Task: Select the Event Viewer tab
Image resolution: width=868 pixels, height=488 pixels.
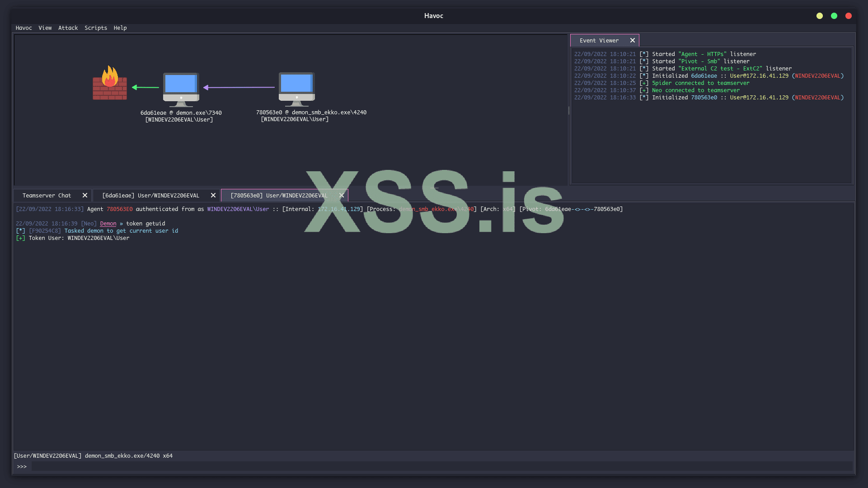Action: 599,41
